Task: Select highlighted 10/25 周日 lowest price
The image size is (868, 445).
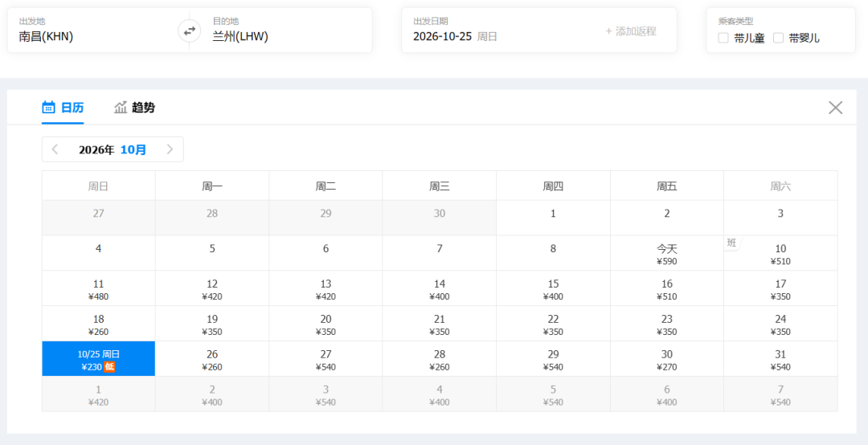Action: 99,359
